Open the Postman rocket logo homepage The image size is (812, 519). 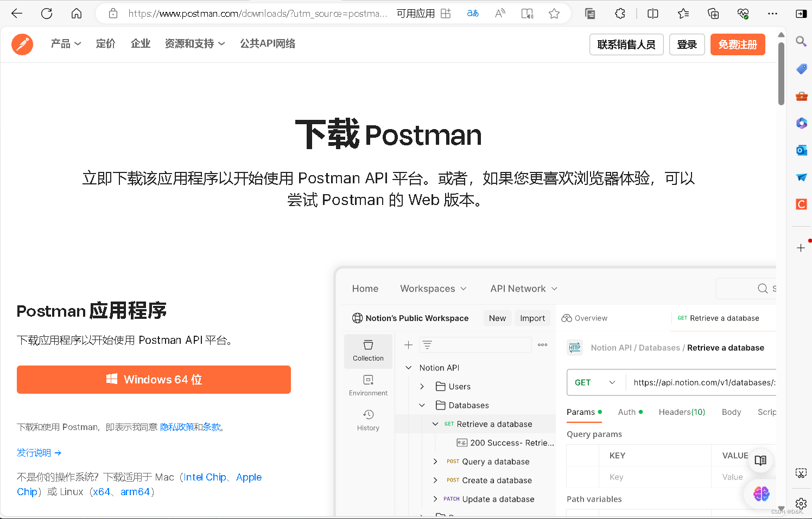[x=22, y=44]
